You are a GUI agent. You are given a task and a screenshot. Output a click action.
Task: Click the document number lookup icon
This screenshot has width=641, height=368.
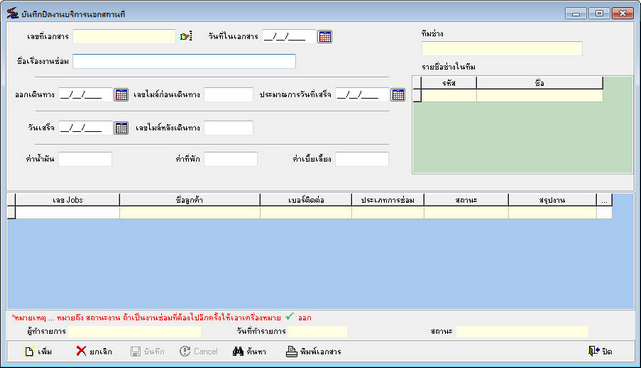[186, 36]
